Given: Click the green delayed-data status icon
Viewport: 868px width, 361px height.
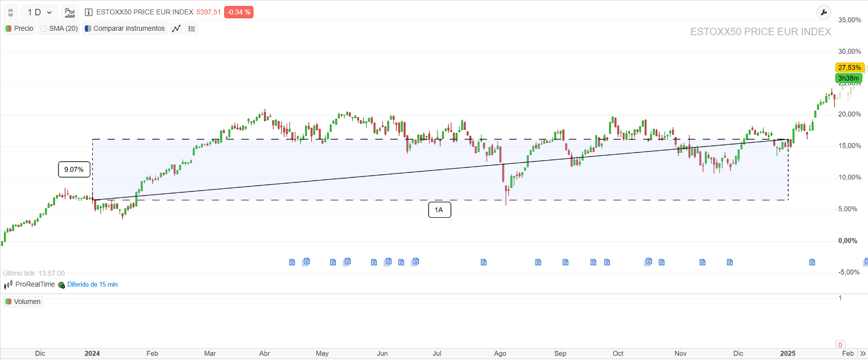Looking at the screenshot, I should [62, 285].
